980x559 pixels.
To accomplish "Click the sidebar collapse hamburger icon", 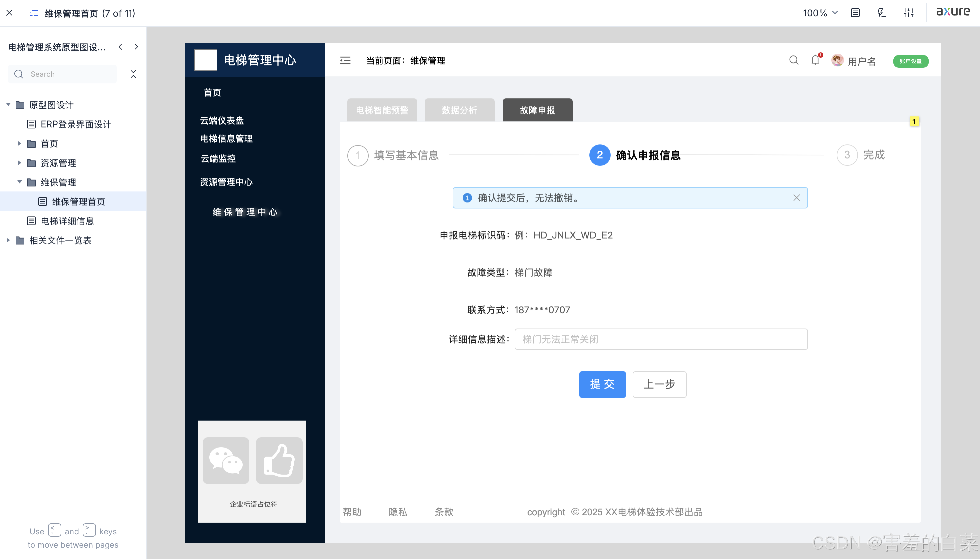I will (x=345, y=60).
